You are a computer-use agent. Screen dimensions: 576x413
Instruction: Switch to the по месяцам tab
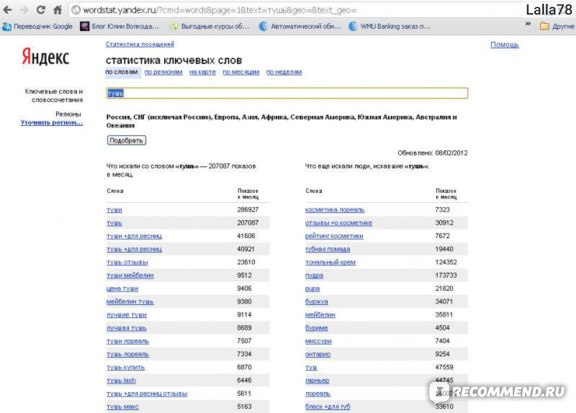click(241, 72)
